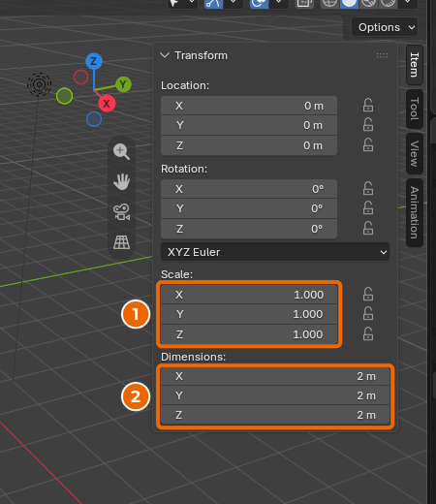The height and width of the screenshot is (504, 436).
Task: Click the Dimensions Y field showing 2 m
Action: pyautogui.click(x=275, y=395)
